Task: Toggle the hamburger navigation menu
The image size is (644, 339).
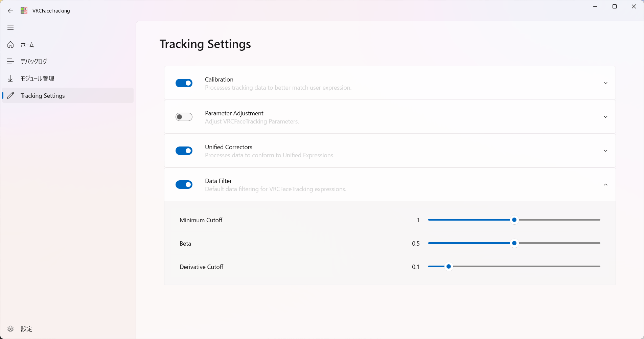Action: 10,28
